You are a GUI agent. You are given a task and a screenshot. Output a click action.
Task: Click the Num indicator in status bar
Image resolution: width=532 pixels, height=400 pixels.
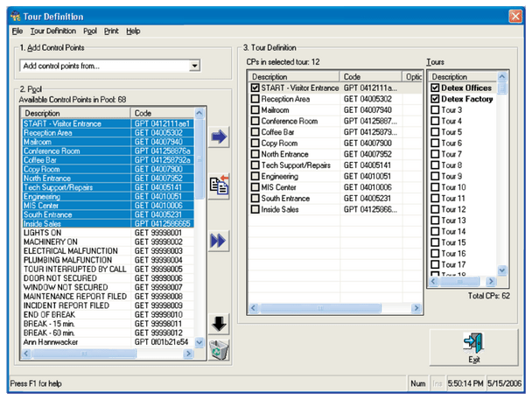(418, 383)
